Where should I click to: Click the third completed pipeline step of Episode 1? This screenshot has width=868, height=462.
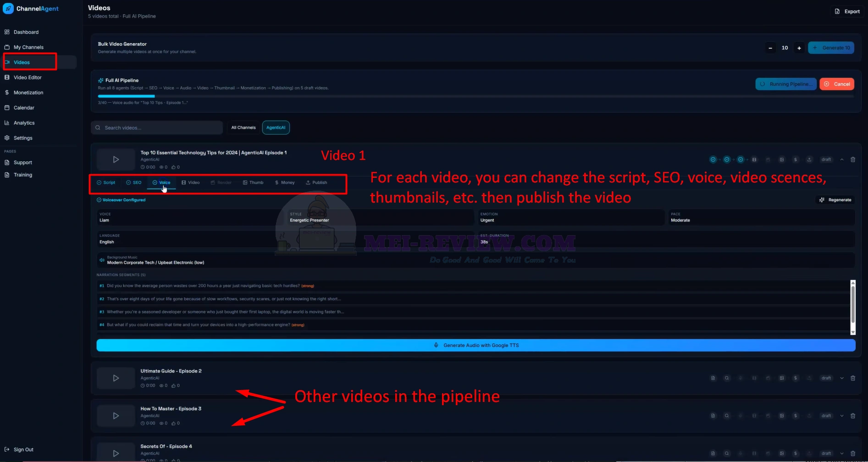tap(741, 159)
